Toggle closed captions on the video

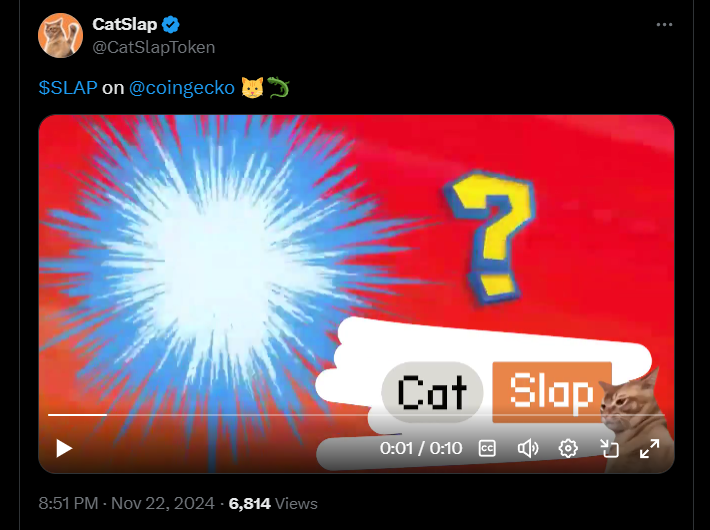[x=487, y=448]
